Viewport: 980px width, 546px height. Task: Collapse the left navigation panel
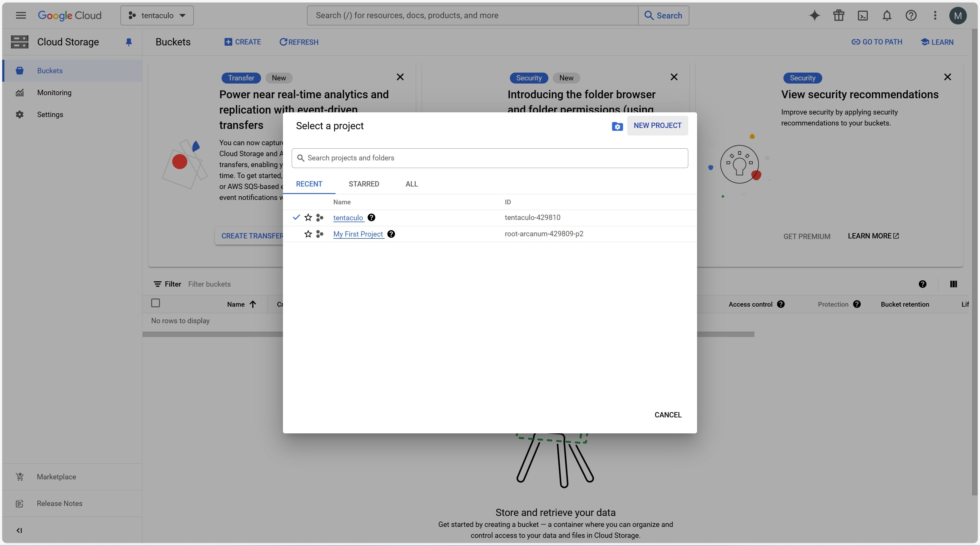(x=19, y=530)
